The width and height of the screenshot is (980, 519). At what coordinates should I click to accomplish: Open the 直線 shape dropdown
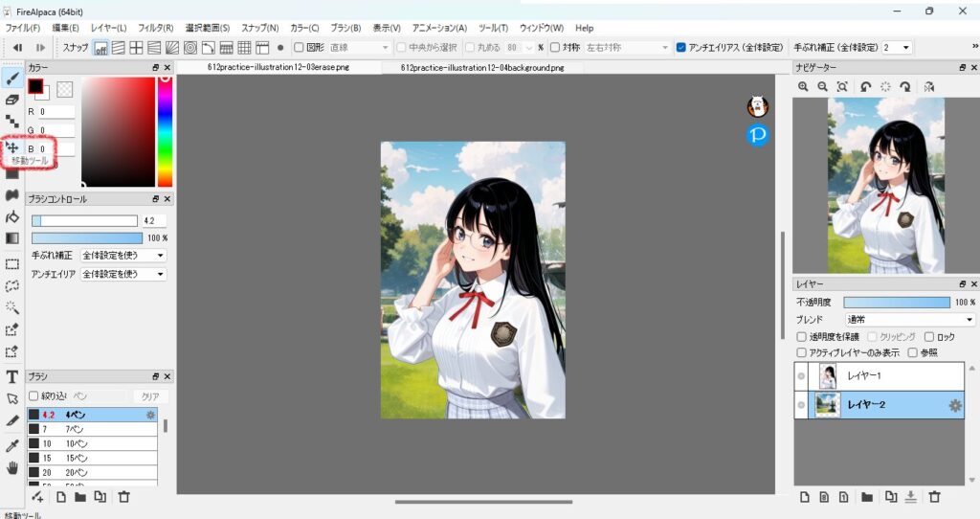click(x=360, y=48)
